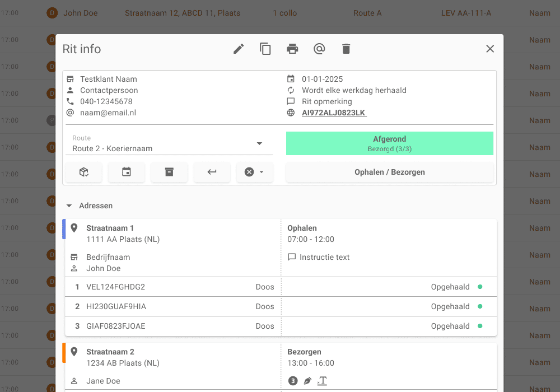This screenshot has height=392, width=560.
Task: Click the circled 3 badge under Bezorgen
Action: (293, 381)
